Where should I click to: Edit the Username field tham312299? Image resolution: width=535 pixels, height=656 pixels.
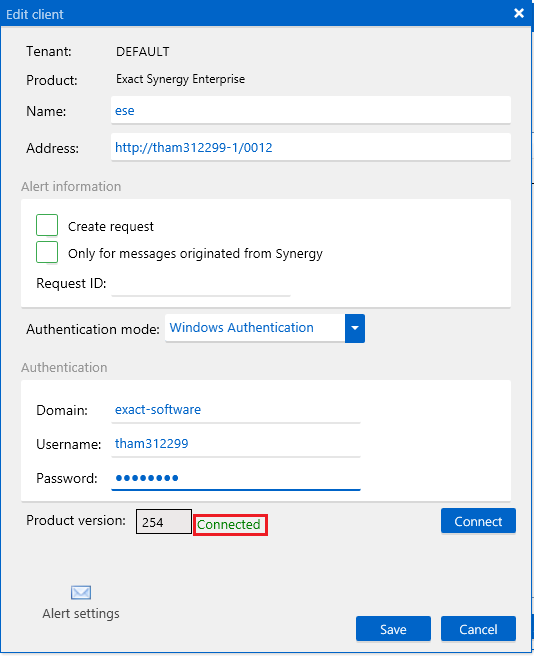pos(236,444)
